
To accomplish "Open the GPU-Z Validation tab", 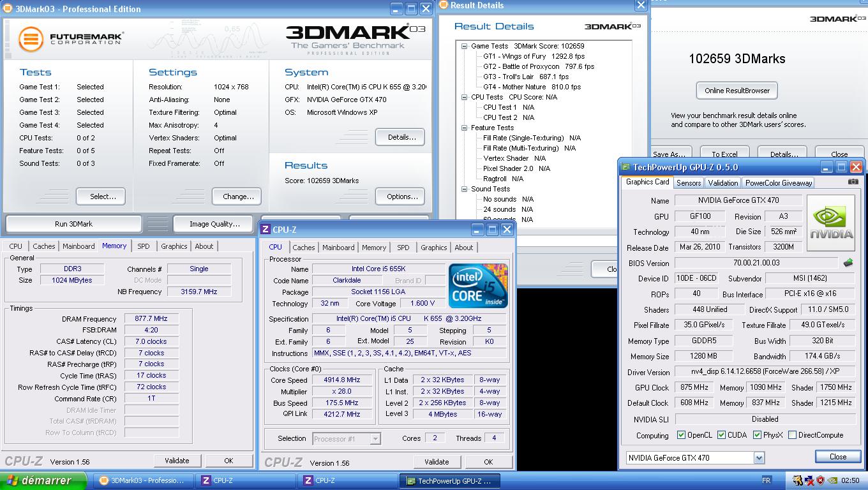I will click(x=723, y=182).
